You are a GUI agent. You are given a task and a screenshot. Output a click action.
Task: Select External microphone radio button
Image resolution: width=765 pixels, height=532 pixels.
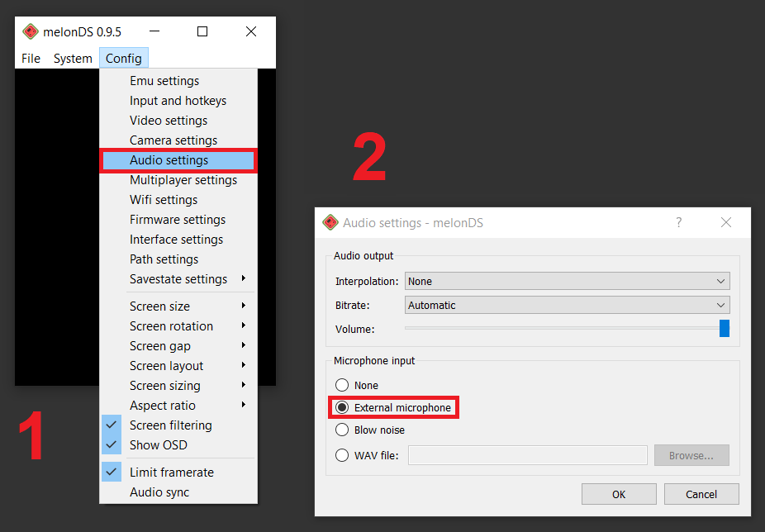pyautogui.click(x=342, y=407)
